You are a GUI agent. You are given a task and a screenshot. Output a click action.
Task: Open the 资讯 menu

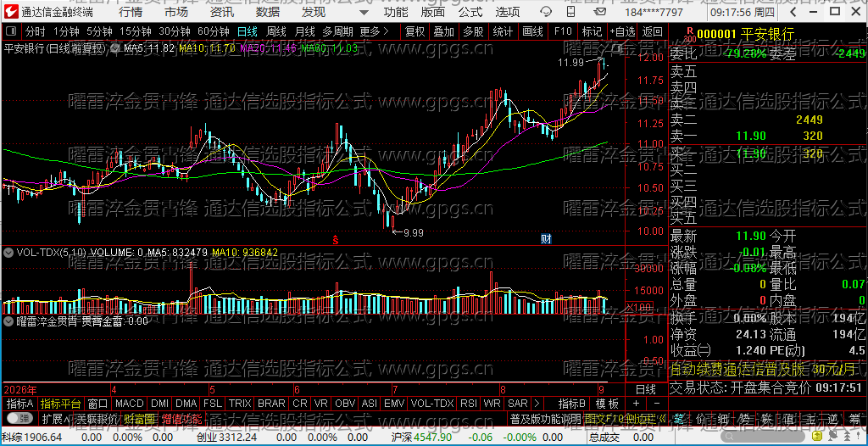point(222,12)
